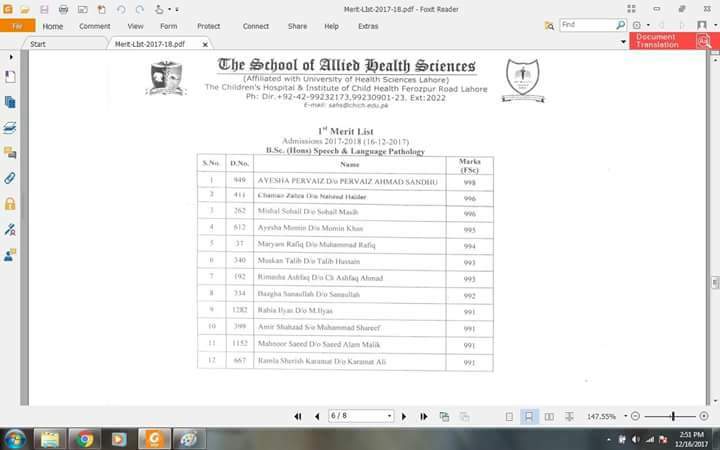The height and width of the screenshot is (450, 720).
Task: Go to the last page
Action: coord(423,416)
